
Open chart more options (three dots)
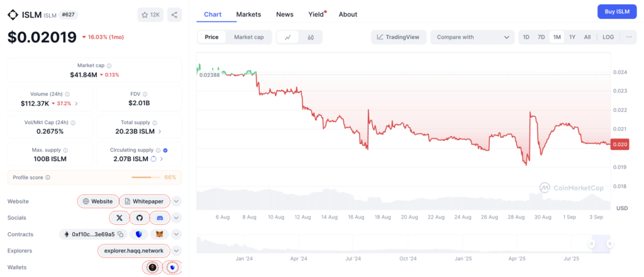tap(629, 37)
